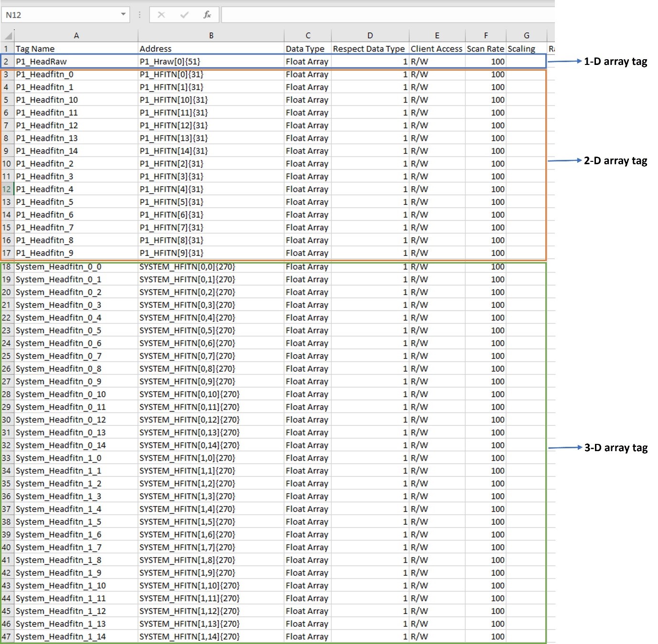Select column A header
The height and width of the screenshot is (644, 658).
point(76,36)
